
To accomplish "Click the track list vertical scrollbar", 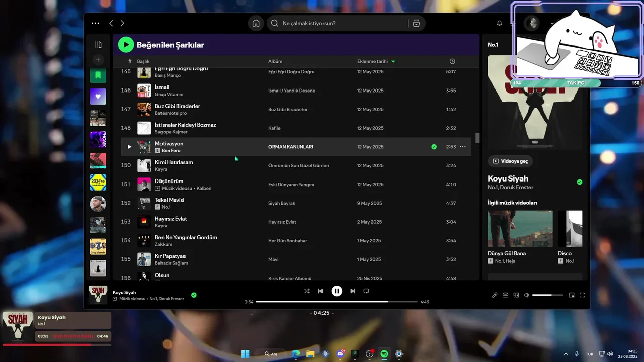I will [x=477, y=138].
